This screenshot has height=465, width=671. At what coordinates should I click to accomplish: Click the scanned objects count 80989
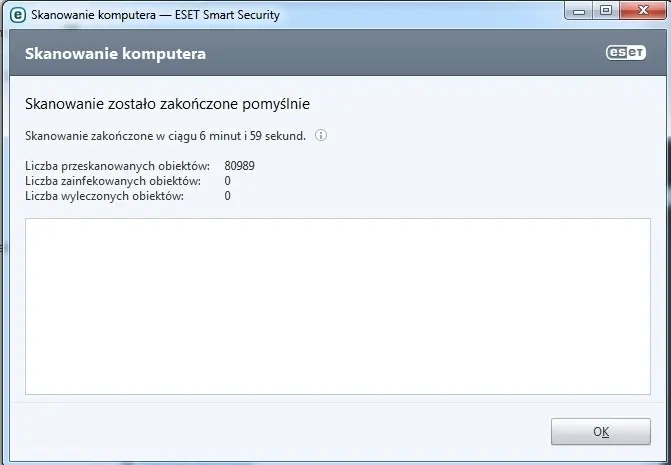tap(240, 165)
